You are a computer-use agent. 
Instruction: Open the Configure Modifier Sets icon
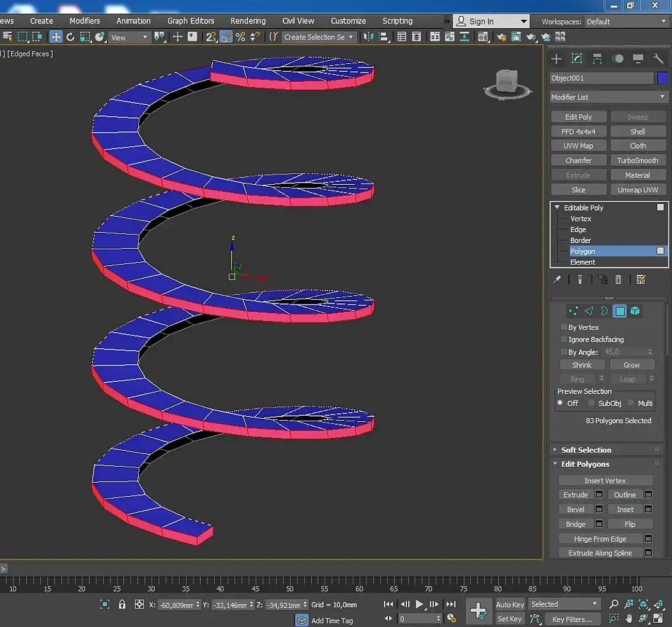pyautogui.click(x=641, y=280)
